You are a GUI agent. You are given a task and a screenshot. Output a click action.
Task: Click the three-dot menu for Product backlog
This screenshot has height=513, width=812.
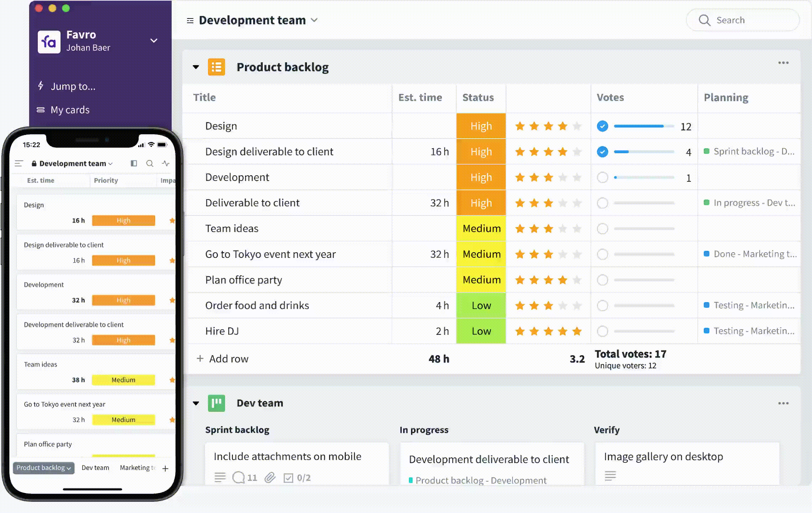pos(784,63)
